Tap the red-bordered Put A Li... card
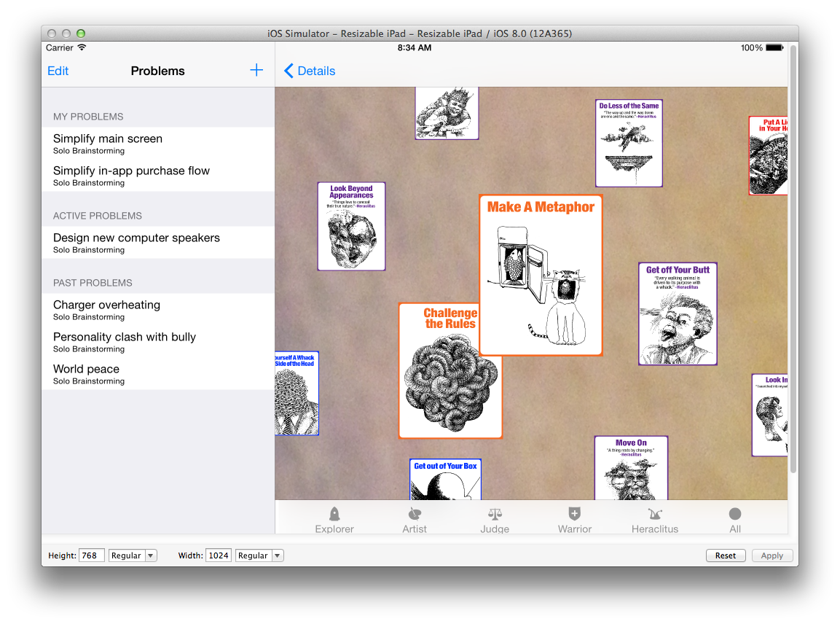 click(x=768, y=155)
